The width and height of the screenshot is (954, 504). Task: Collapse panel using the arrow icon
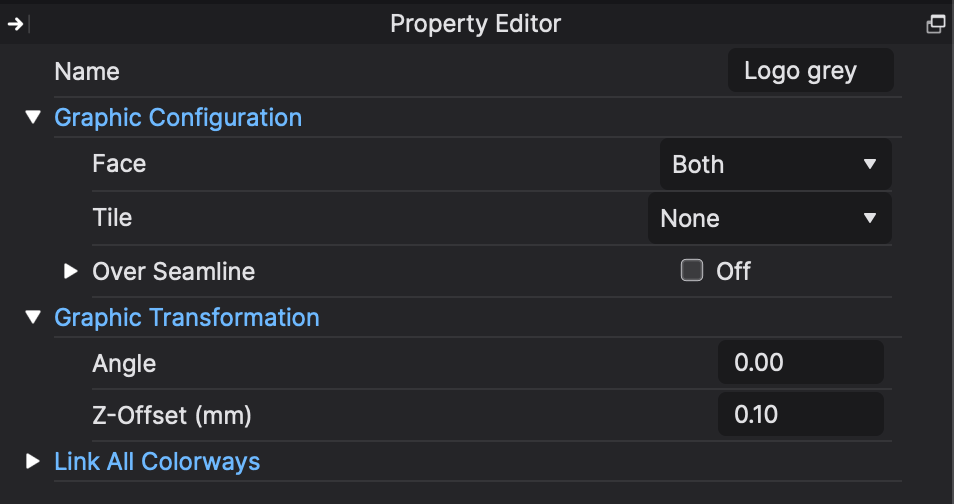pos(15,24)
